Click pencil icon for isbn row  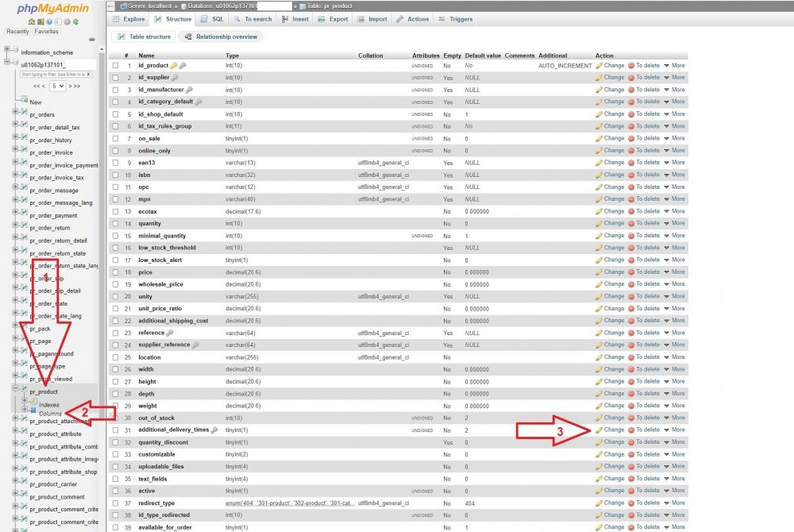tap(599, 175)
